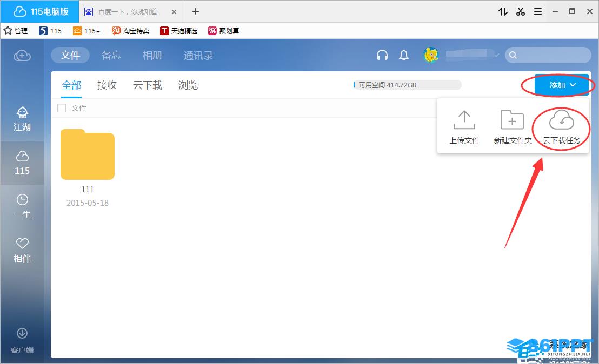
Task: Switch to the 备忘 top tab
Action: pos(111,55)
